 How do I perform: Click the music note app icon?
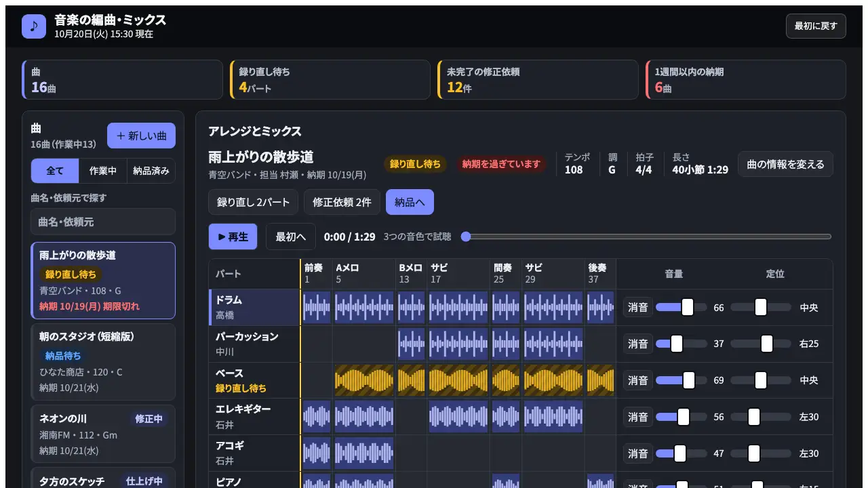click(x=34, y=26)
